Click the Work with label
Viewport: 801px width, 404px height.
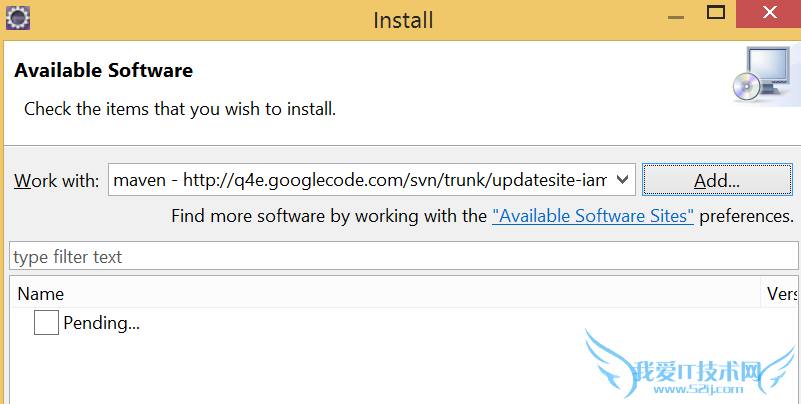point(56,181)
